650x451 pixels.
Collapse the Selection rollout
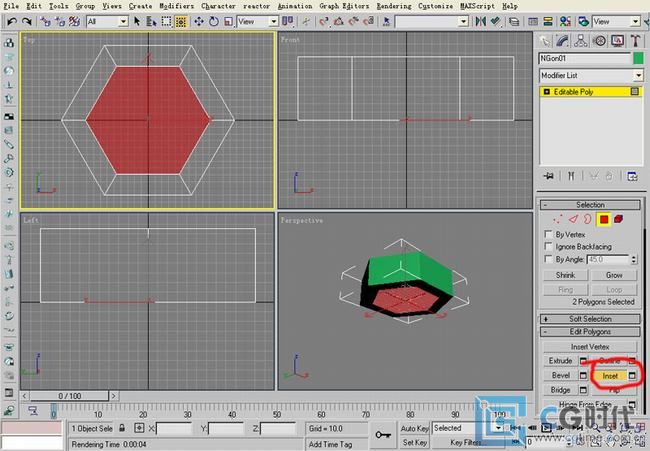[x=590, y=205]
